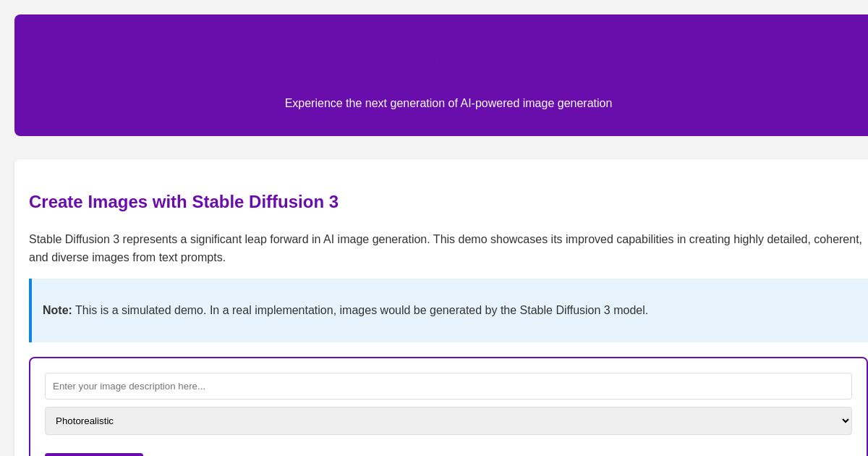The height and width of the screenshot is (456, 868).
Task: Click the bold "Note:" label
Action: point(57,311)
